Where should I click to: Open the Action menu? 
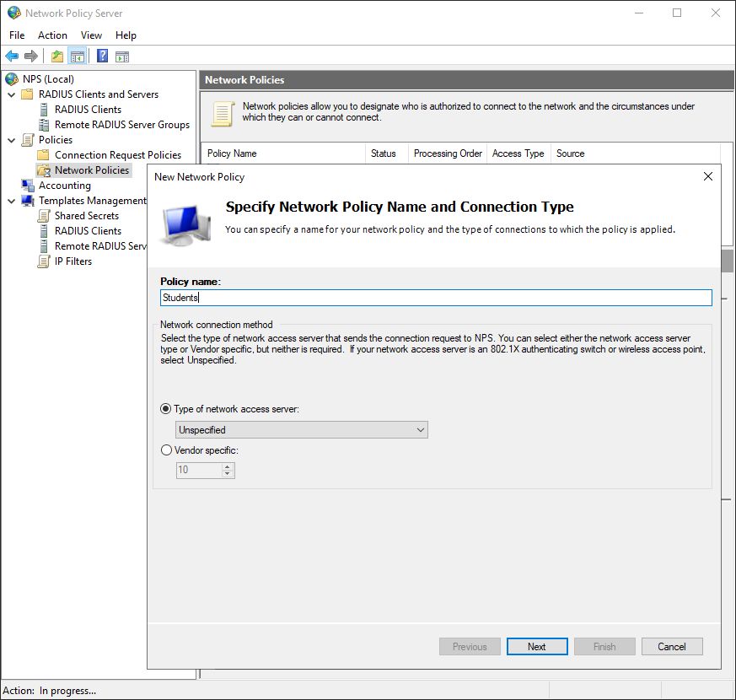click(52, 35)
